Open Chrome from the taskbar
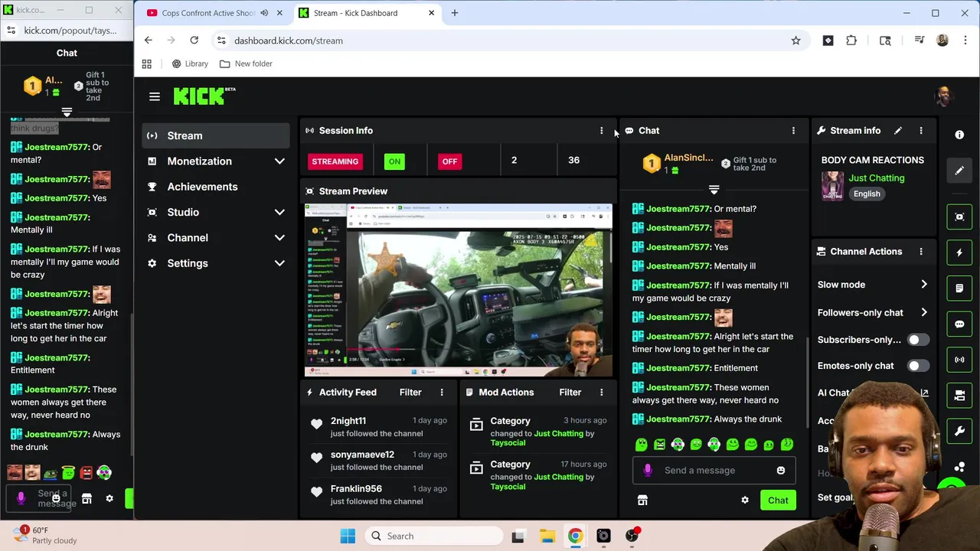The width and height of the screenshot is (980, 551). [x=575, y=536]
